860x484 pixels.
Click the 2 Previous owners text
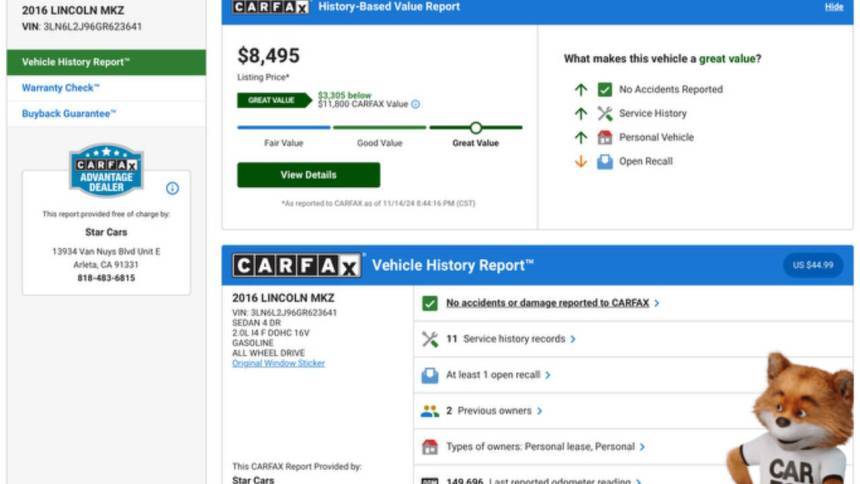pyautogui.click(x=489, y=411)
